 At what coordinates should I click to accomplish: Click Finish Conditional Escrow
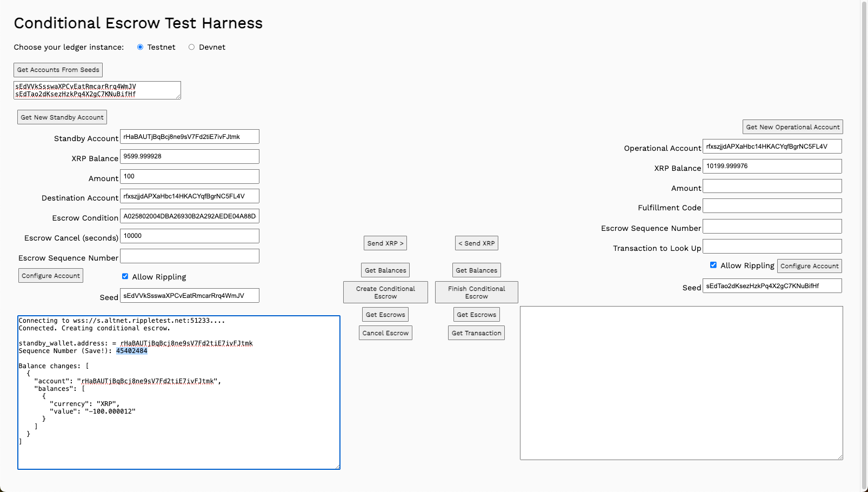point(476,292)
